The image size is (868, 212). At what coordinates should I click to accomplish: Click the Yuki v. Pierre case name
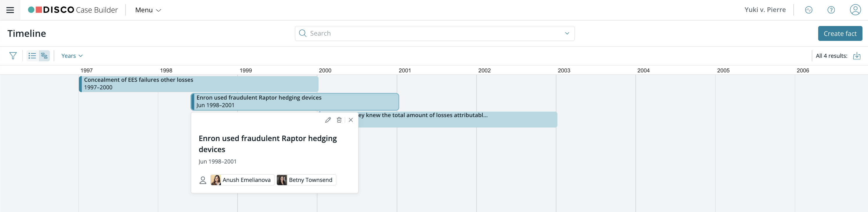765,10
